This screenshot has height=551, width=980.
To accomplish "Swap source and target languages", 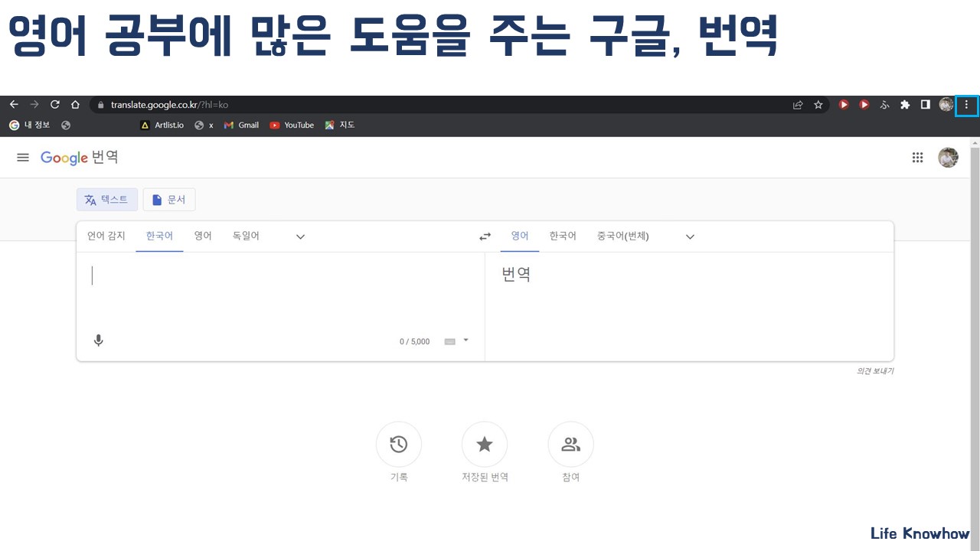I will [485, 236].
